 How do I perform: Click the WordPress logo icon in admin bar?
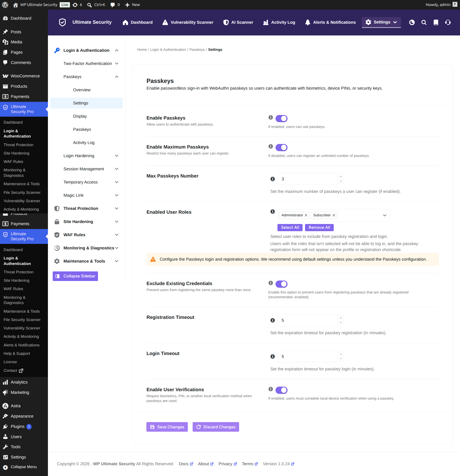[x=5, y=5]
